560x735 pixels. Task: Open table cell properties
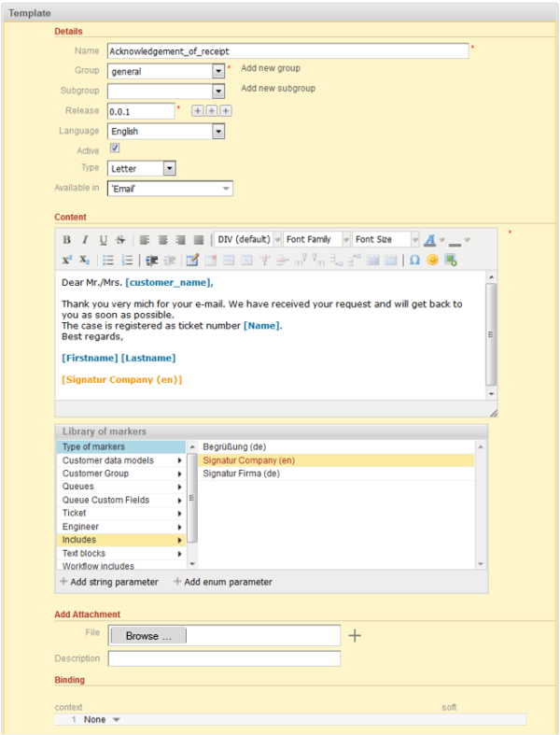246,261
